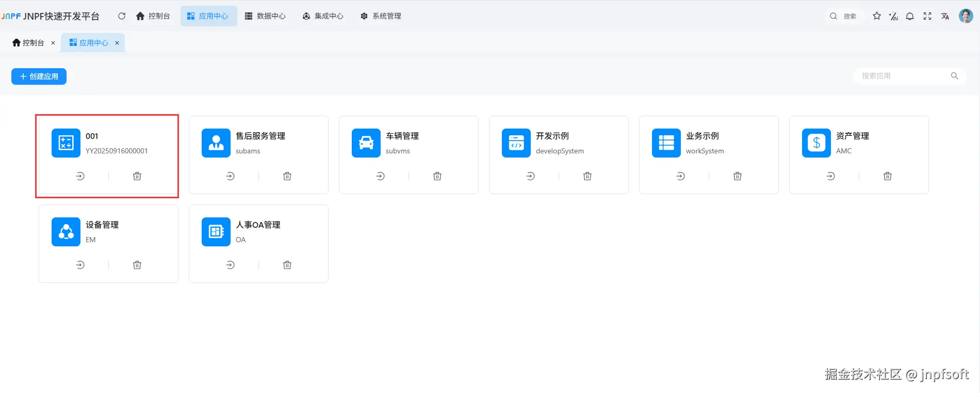
Task: Enter the 001 application
Action: pyautogui.click(x=80, y=176)
